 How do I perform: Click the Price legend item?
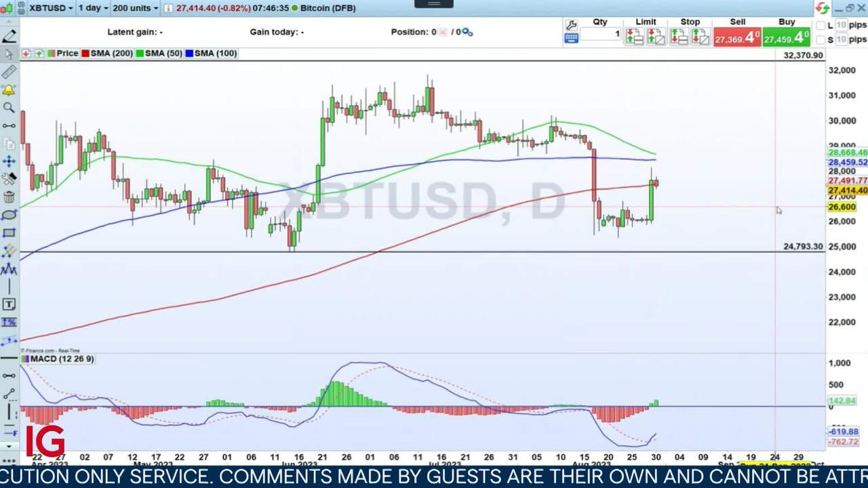click(x=67, y=54)
